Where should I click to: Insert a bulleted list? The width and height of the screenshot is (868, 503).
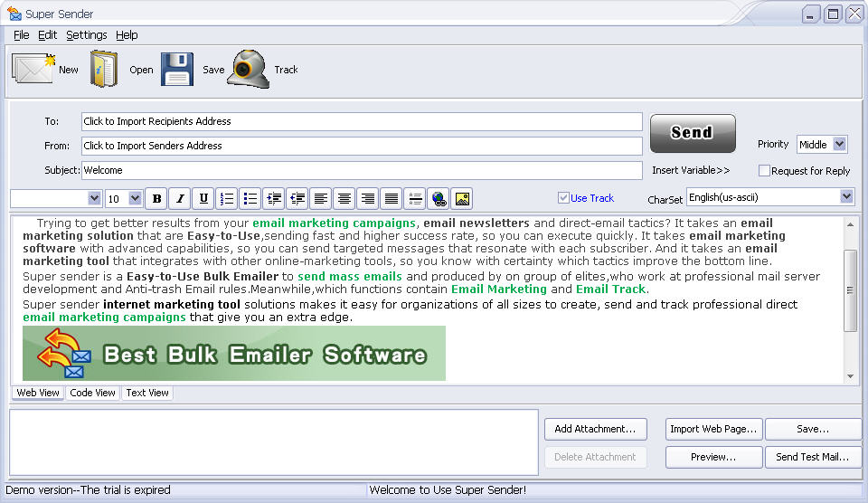[250, 198]
